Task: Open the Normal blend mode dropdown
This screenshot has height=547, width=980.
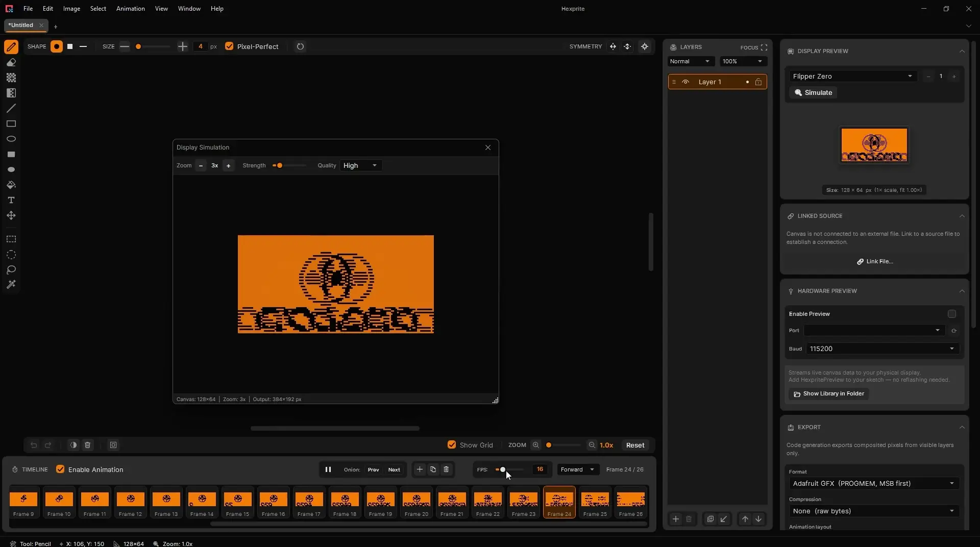Action: click(x=691, y=61)
